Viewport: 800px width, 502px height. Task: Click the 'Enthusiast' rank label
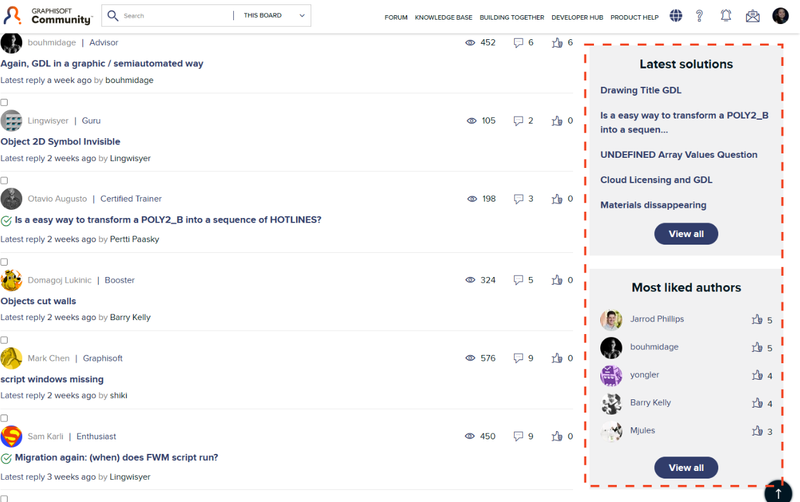[96, 436]
